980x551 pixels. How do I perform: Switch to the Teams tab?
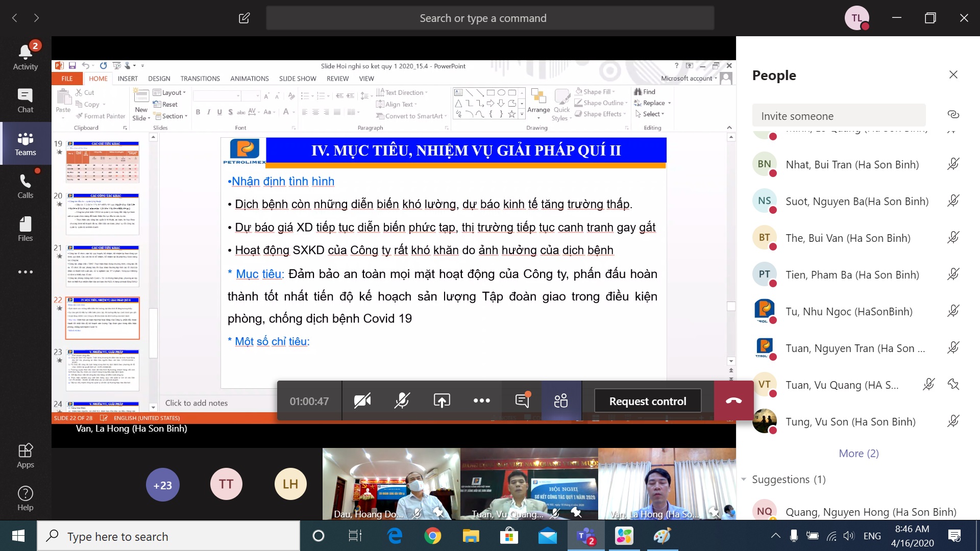(25, 143)
